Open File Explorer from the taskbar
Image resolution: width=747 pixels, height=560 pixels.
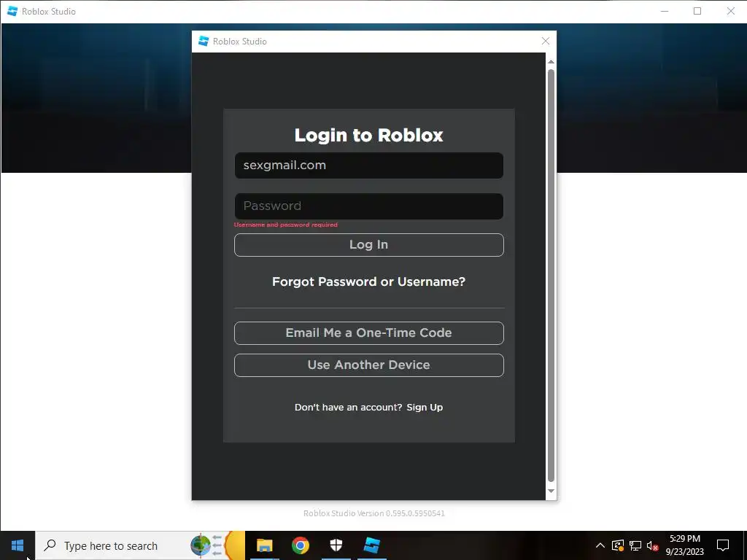click(264, 545)
